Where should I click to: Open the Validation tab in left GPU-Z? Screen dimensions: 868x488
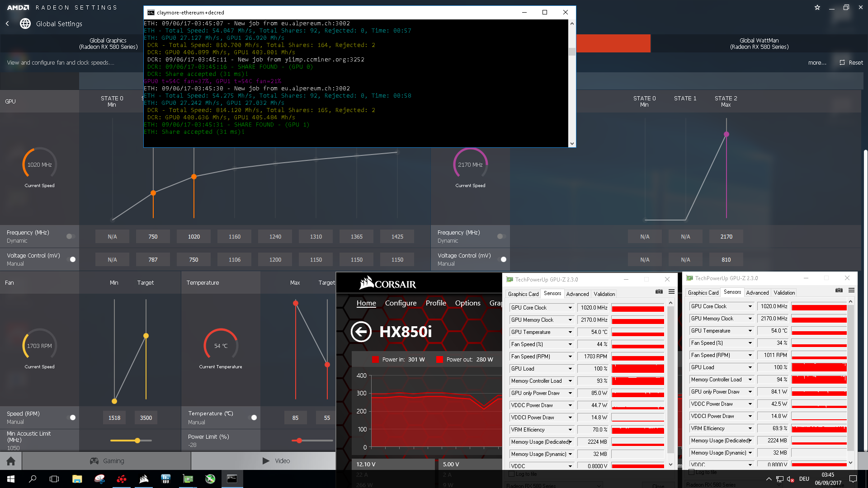604,294
